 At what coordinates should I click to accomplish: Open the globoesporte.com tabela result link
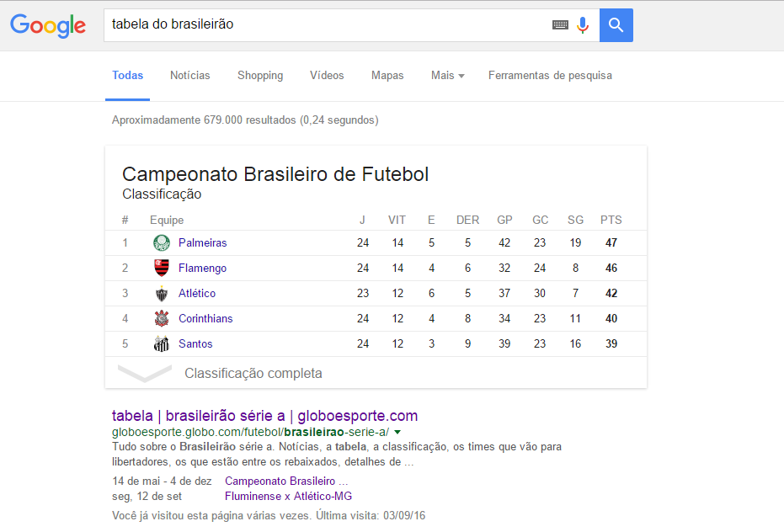[265, 416]
